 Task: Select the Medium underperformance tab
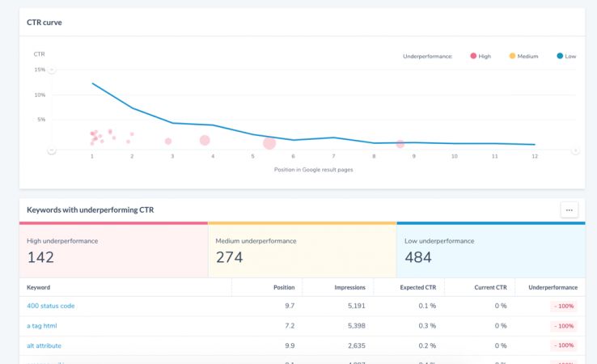tap(302, 250)
